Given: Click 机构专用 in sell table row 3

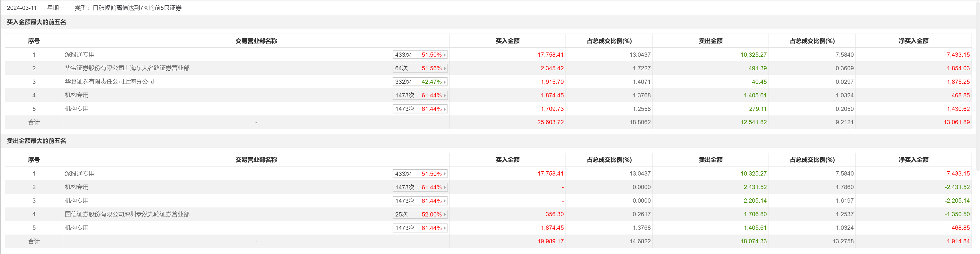Looking at the screenshot, I should pyautogui.click(x=77, y=200).
